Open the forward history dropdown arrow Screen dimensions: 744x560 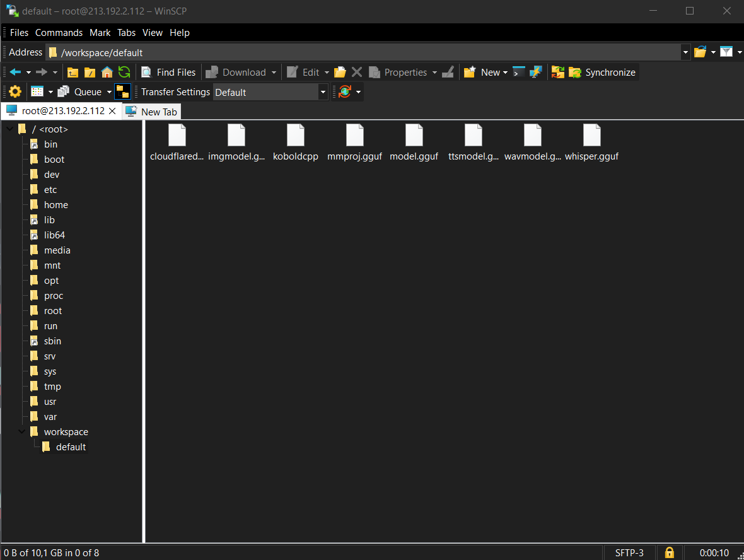click(x=55, y=73)
